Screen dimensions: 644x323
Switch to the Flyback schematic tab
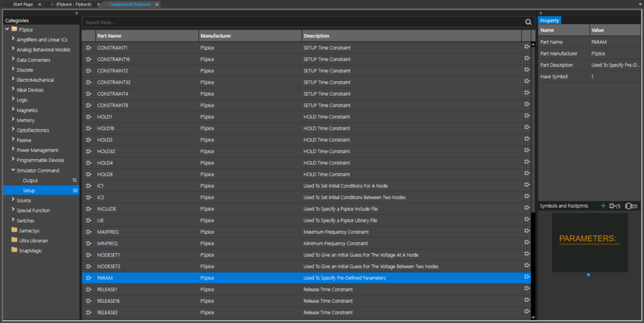72,4
